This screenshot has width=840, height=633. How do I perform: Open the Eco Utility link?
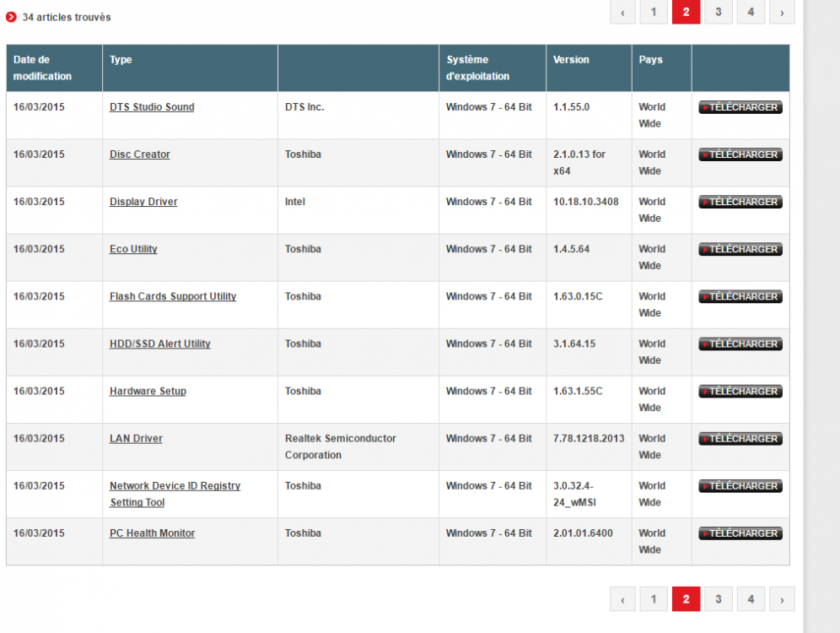pyautogui.click(x=133, y=249)
